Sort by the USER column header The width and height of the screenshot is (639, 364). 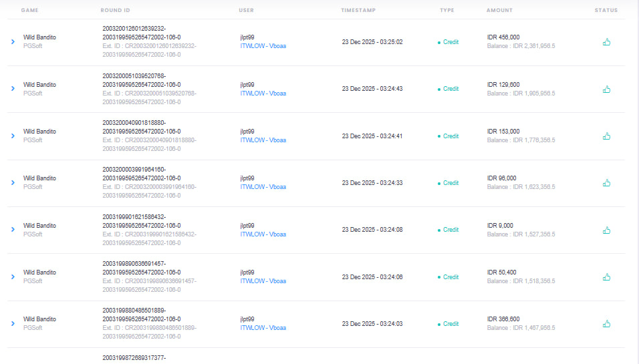(246, 10)
